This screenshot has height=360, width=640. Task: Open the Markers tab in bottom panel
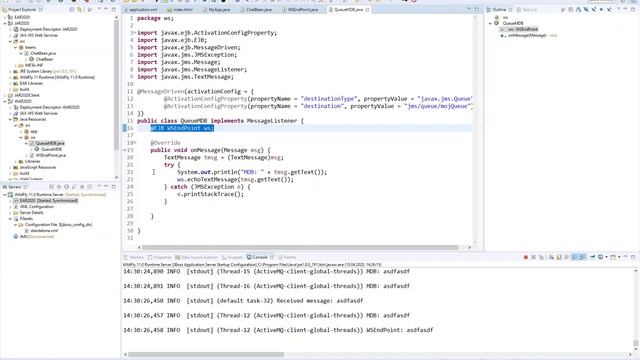click(x=134, y=257)
